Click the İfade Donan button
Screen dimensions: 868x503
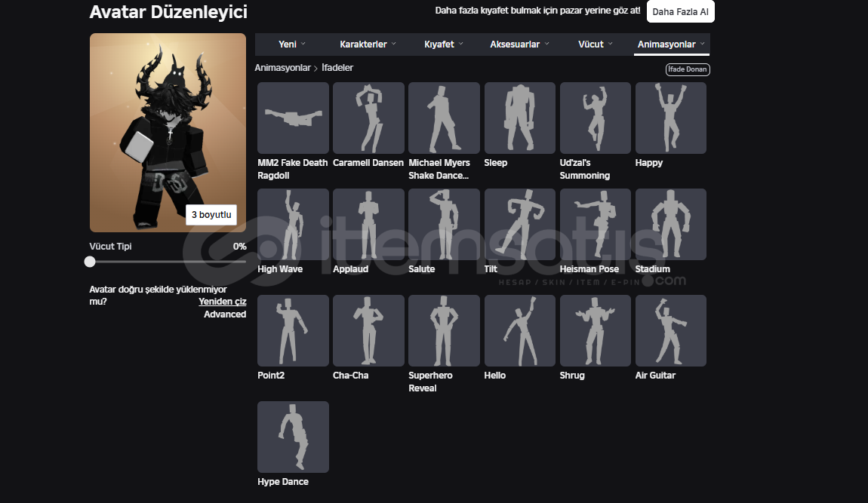[x=687, y=69]
